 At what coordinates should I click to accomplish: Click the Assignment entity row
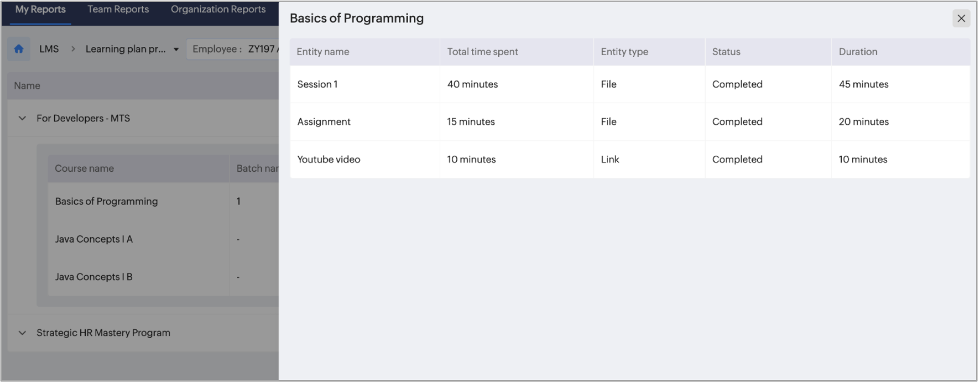[324, 122]
